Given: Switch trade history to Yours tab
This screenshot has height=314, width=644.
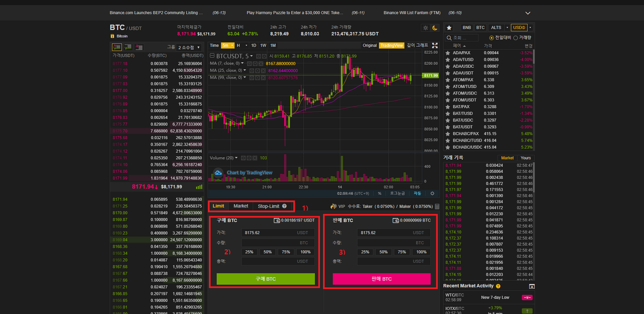Looking at the screenshot, I should 525,158.
